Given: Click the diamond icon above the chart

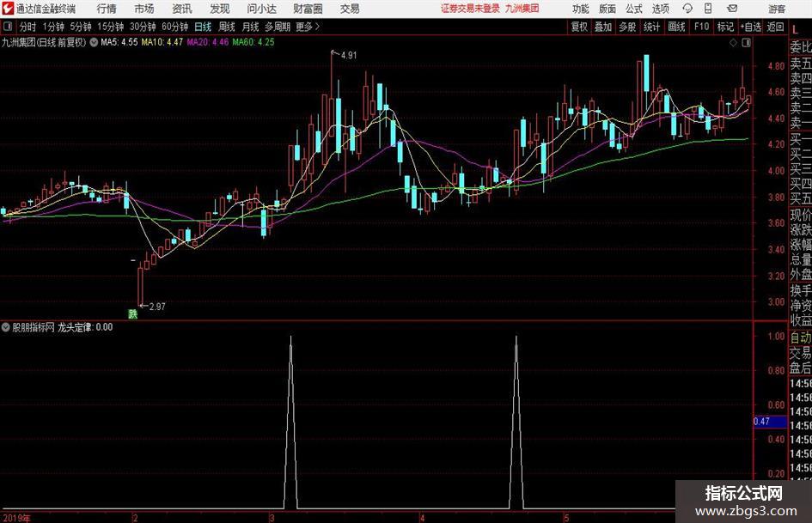Looking at the screenshot, I should (733, 43).
